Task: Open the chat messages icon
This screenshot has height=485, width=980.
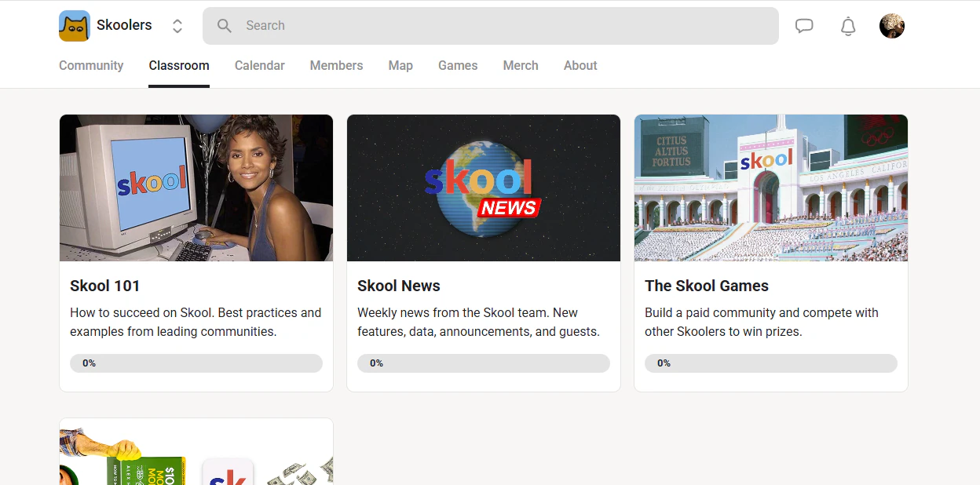Action: (804, 26)
